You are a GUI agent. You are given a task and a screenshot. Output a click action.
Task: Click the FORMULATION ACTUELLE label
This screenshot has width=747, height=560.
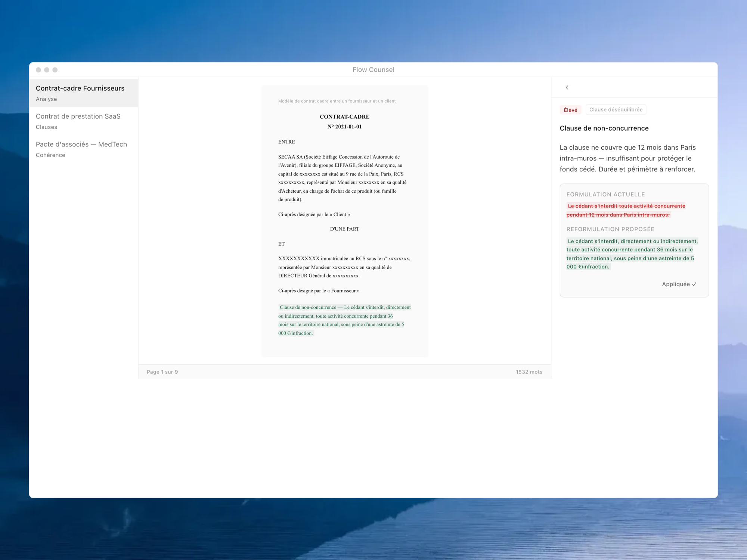[605, 195]
